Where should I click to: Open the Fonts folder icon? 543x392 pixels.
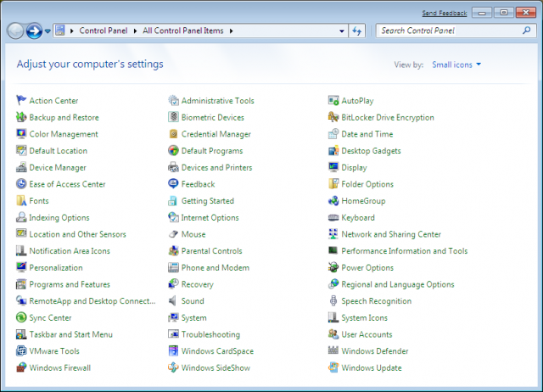tap(21, 200)
